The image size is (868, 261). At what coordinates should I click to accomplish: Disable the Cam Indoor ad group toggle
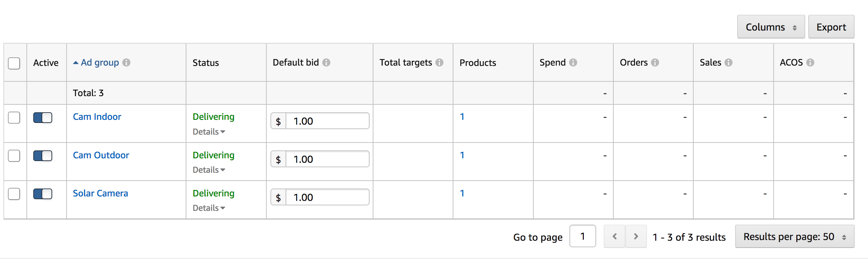[42, 117]
